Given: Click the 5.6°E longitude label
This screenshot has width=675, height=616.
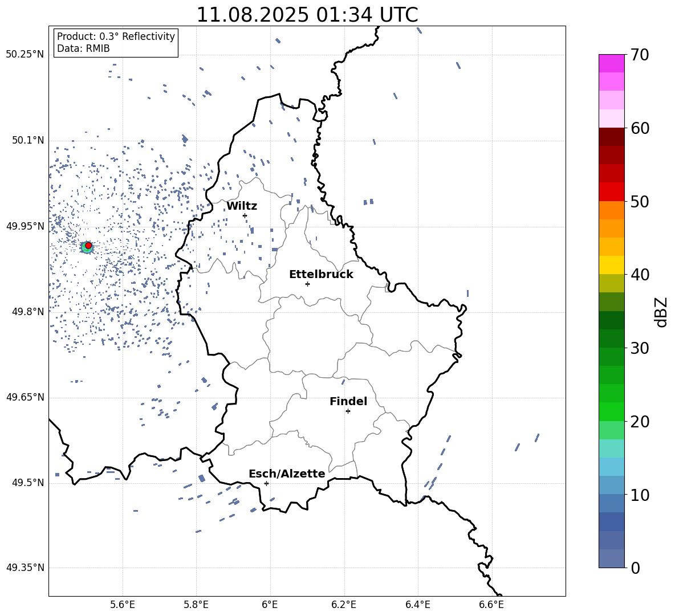Looking at the screenshot, I should pyautogui.click(x=123, y=605).
